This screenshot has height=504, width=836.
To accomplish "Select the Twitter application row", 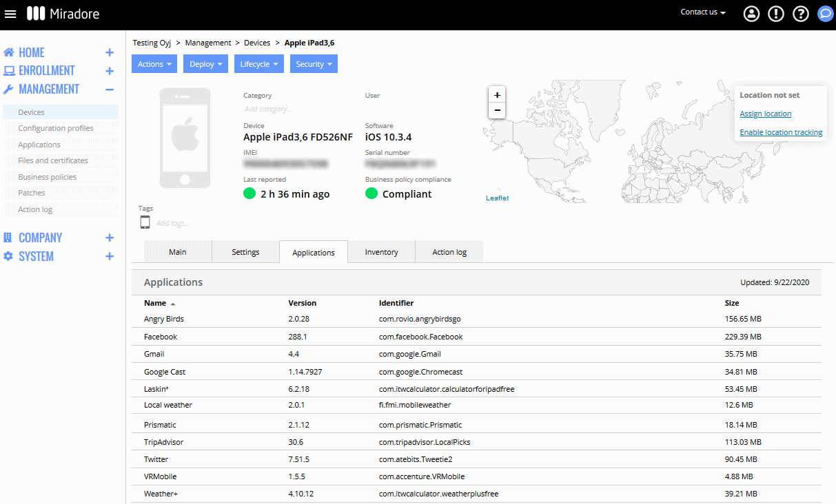I will click(x=476, y=459).
